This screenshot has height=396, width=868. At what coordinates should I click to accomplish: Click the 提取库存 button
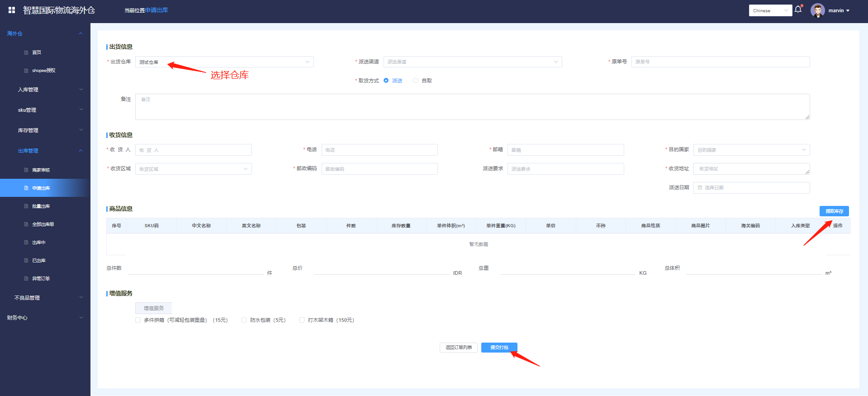point(834,211)
